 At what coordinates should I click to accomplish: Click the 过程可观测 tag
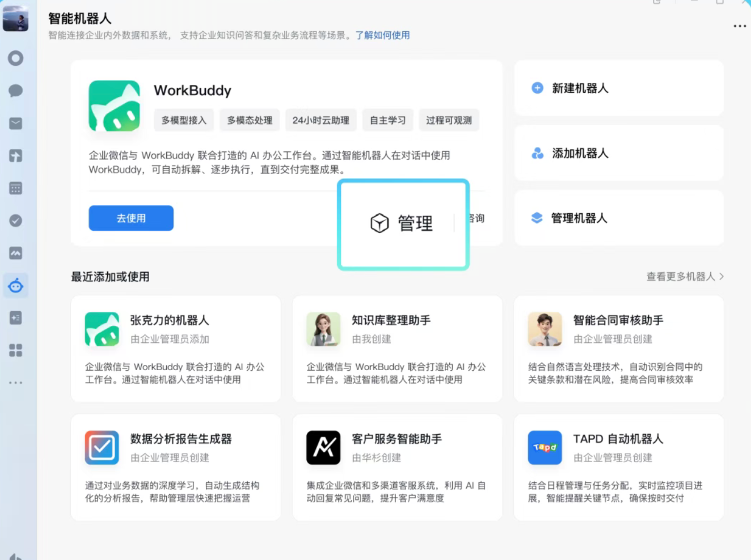449,120
